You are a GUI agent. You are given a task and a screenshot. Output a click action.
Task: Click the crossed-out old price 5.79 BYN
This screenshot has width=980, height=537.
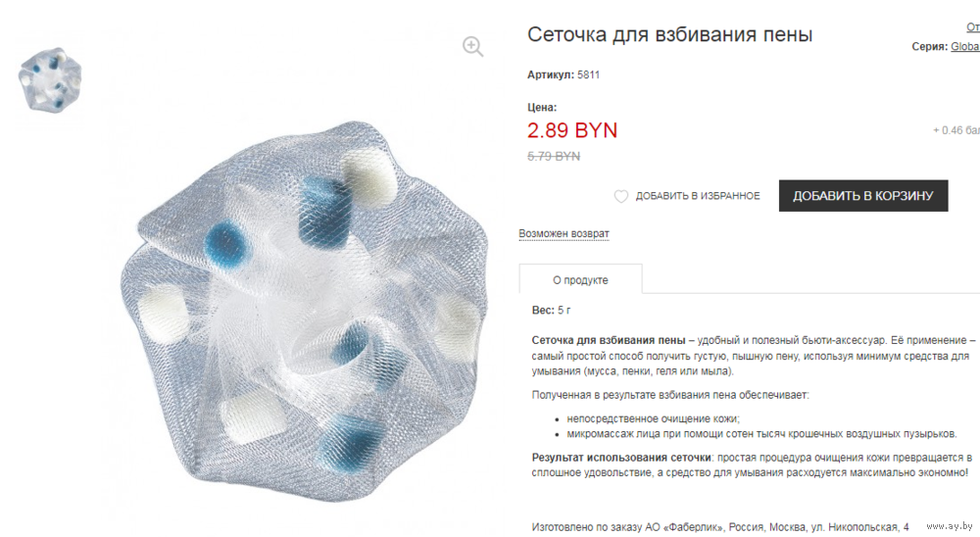pos(553,156)
